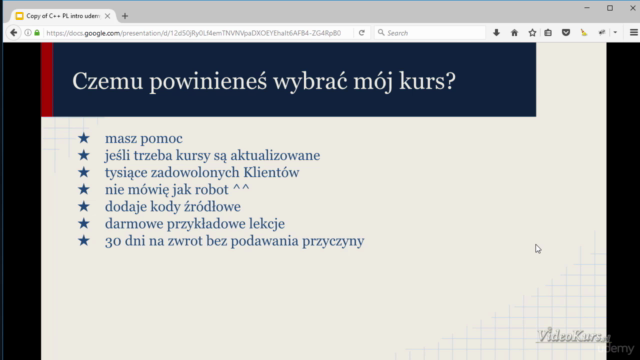Click the green secure padlock icon
640x360 pixels.
coord(37,33)
